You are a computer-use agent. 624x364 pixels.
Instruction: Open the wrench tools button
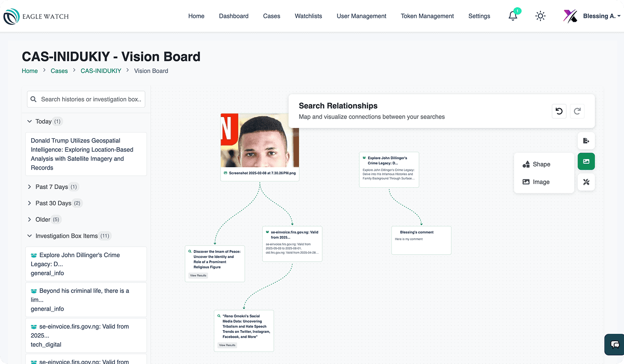[586, 182]
